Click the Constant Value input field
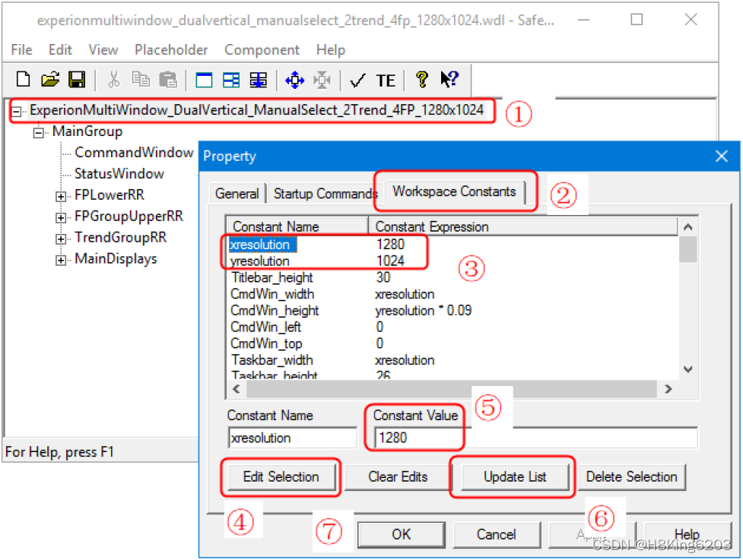The height and width of the screenshot is (560, 743). (x=535, y=438)
